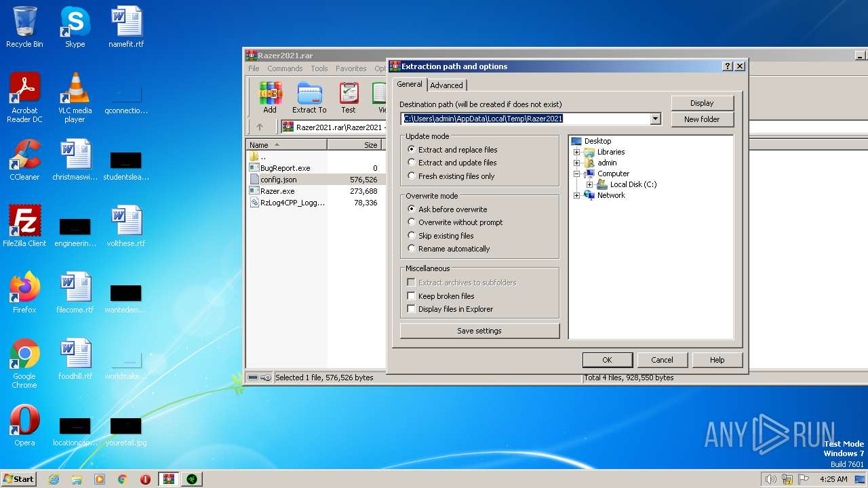
Task: Select volthese.rtf desktop file
Action: pyautogui.click(x=126, y=226)
